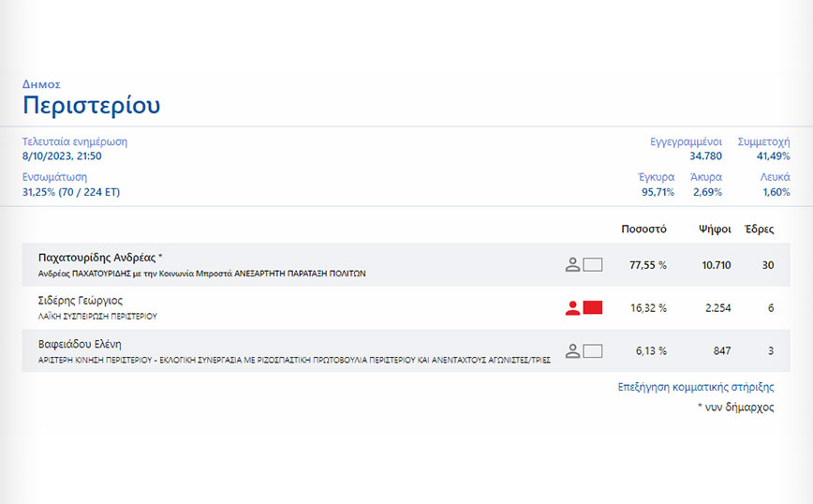
Task: Click the person icon beside Βαφειάδου Ελένη
Action: click(573, 351)
